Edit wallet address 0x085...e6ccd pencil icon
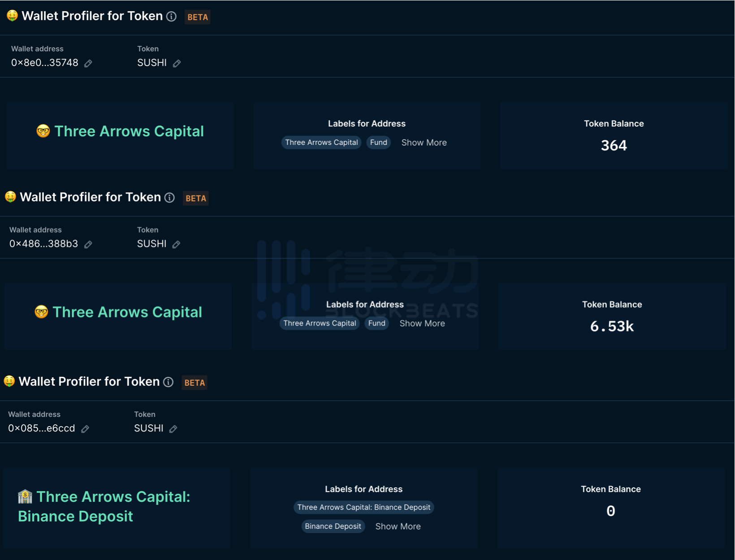Viewport: 735px width, 560px height. (85, 429)
